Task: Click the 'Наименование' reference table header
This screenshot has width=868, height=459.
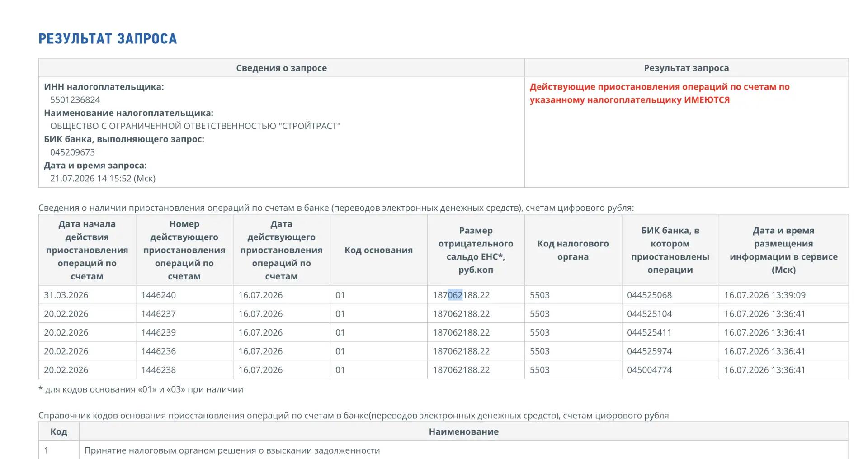Action: point(463,431)
